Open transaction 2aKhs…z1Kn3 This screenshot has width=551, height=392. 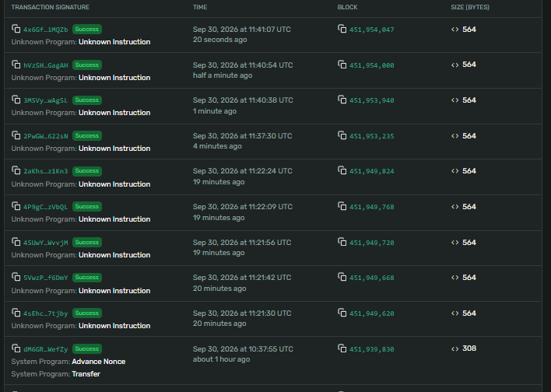(45, 171)
